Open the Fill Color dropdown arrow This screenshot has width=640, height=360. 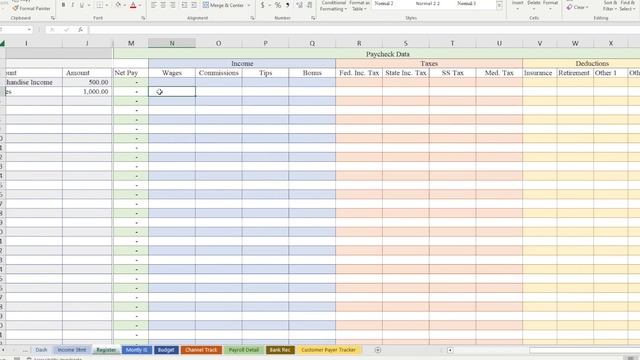124,5
